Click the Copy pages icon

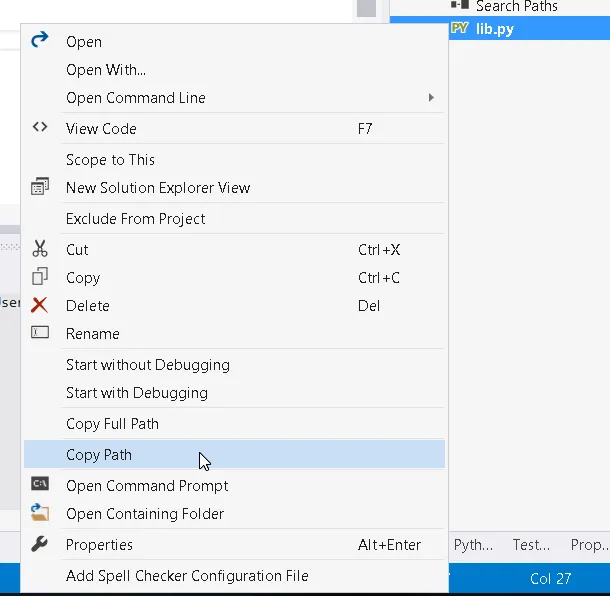tap(40, 277)
